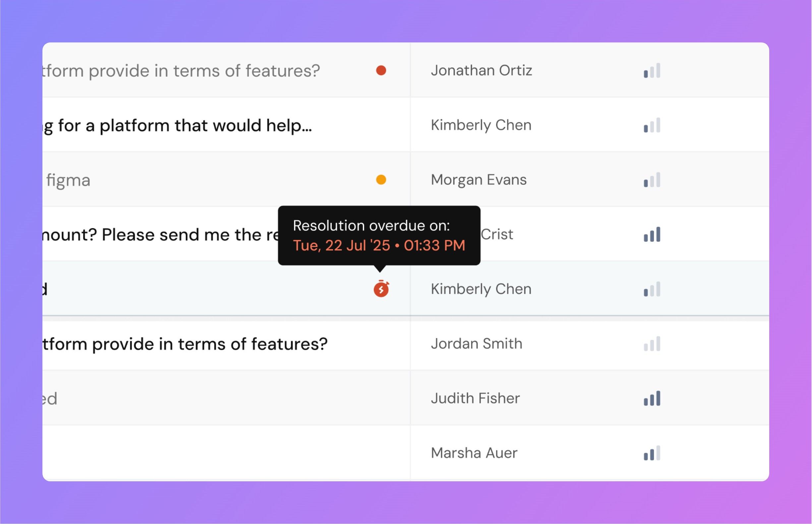Open the figma conversation row
Image resolution: width=812 pixels, height=524 pixels.
(x=68, y=180)
